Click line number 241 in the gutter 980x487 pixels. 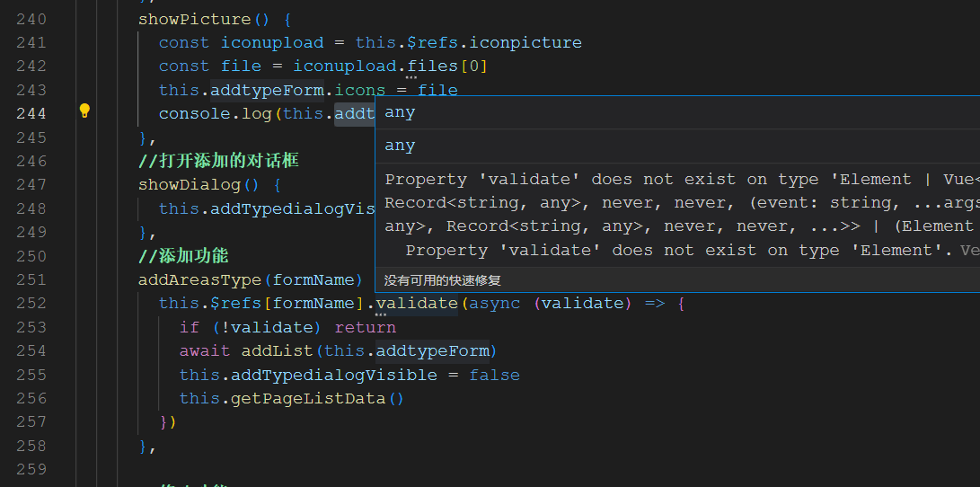31,42
